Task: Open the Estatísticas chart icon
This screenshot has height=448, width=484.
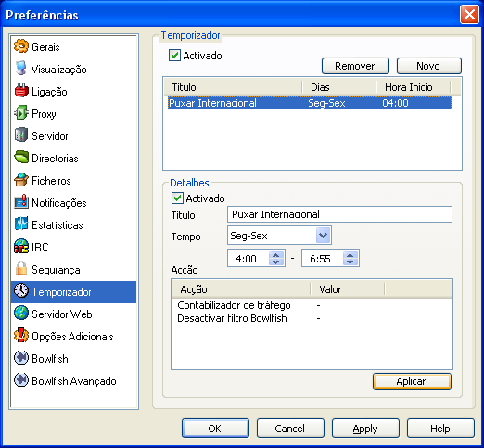Action: (21, 224)
